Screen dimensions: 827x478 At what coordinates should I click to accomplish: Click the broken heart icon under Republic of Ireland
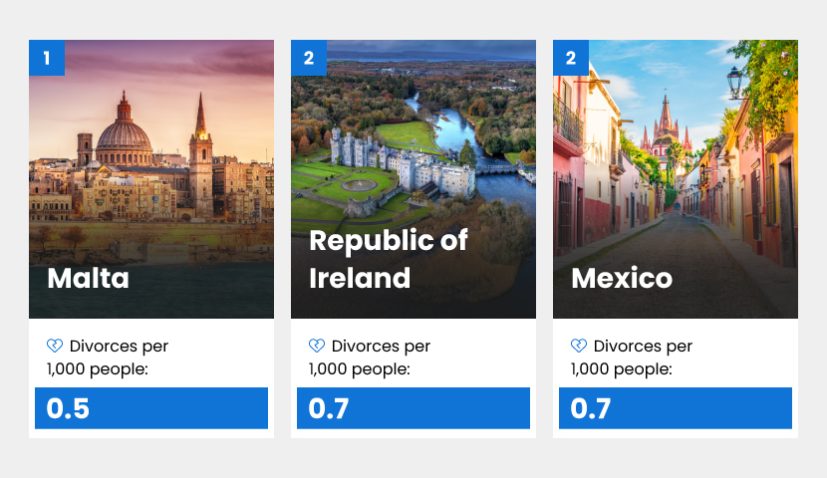click(x=317, y=346)
